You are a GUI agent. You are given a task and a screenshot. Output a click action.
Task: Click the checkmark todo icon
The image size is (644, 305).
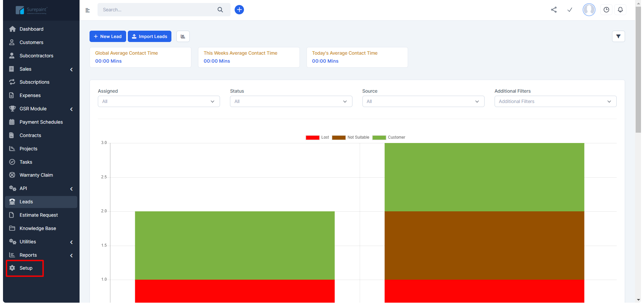[570, 10]
